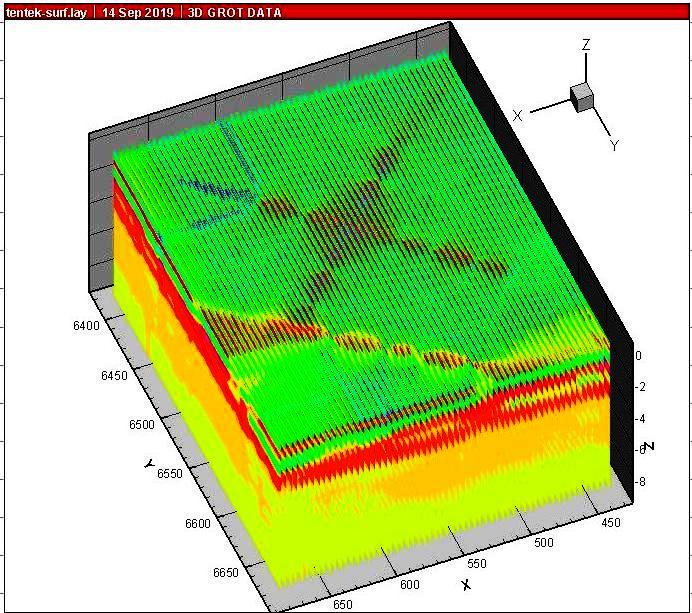
Task: Click the X axis title at bottom
Action: point(466,583)
